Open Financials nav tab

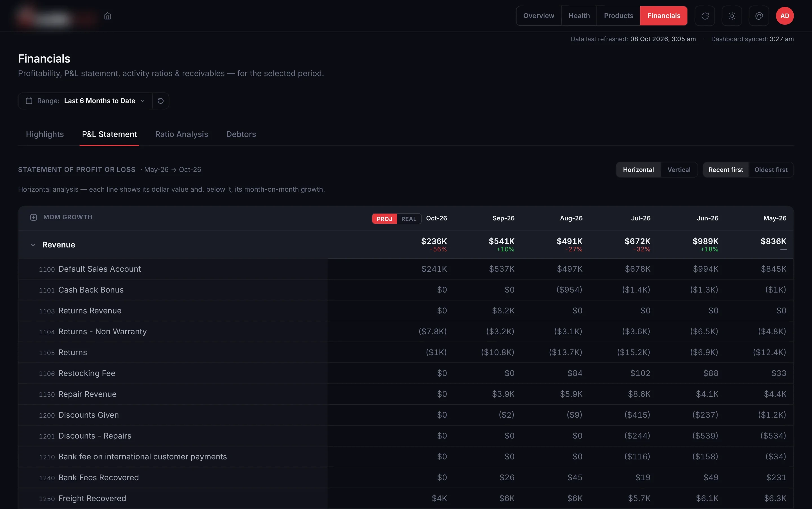pos(663,16)
